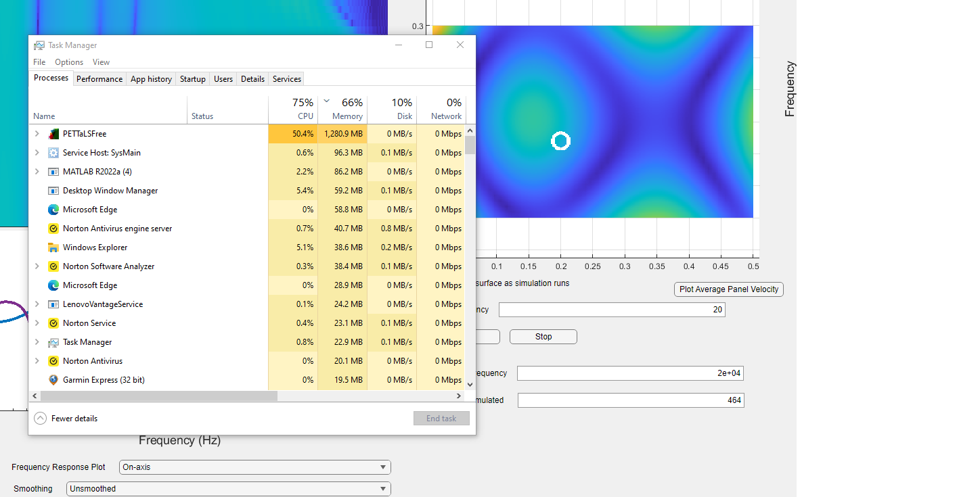Click the horizontal scrollbar right arrow
The width and height of the screenshot is (980, 497).
coord(458,396)
